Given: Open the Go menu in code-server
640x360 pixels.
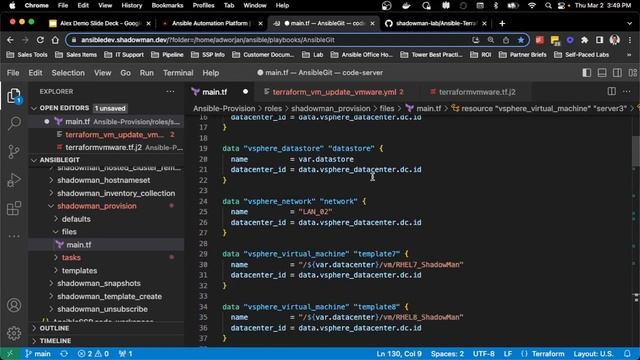Looking at the screenshot, I should [125, 73].
